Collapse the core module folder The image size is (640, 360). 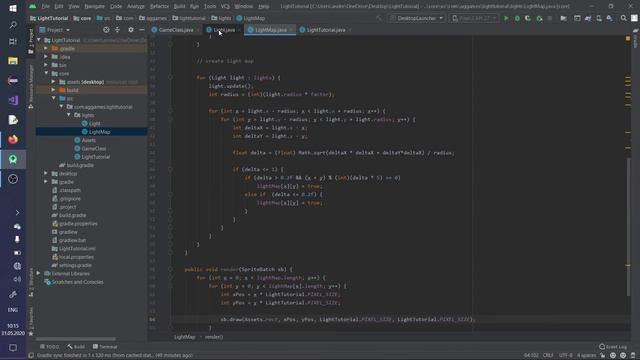46,73
